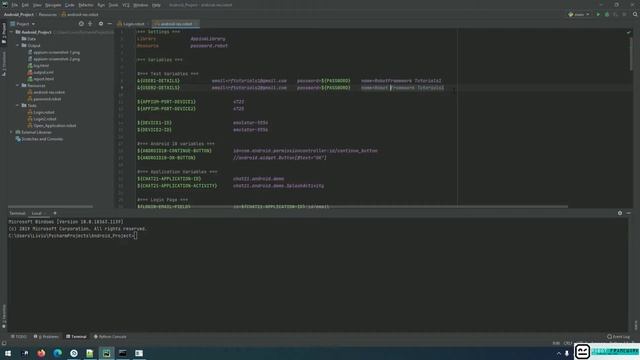Open the Tools menu

click(x=113, y=5)
